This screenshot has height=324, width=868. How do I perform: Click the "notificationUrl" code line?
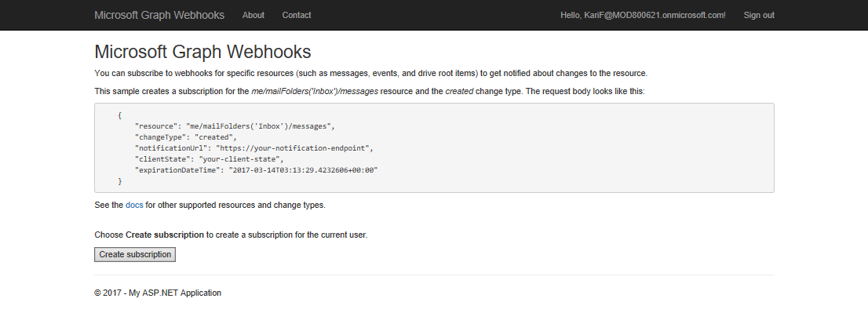(x=254, y=148)
